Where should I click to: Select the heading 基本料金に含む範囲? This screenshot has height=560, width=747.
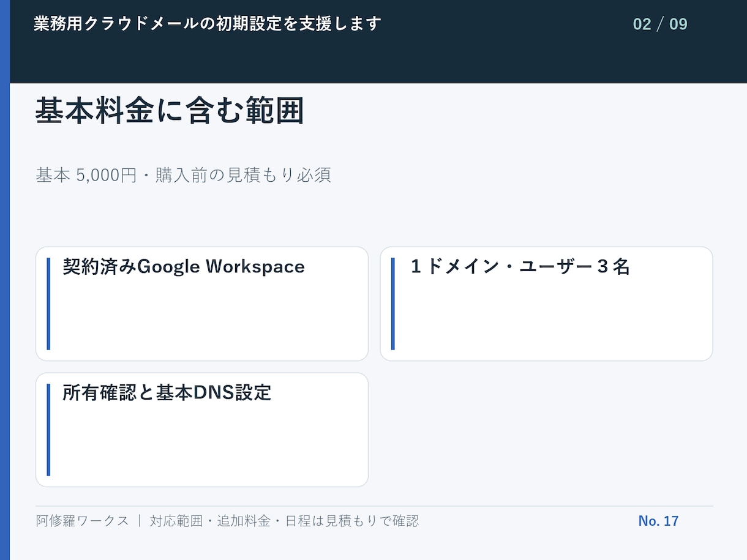(170, 111)
